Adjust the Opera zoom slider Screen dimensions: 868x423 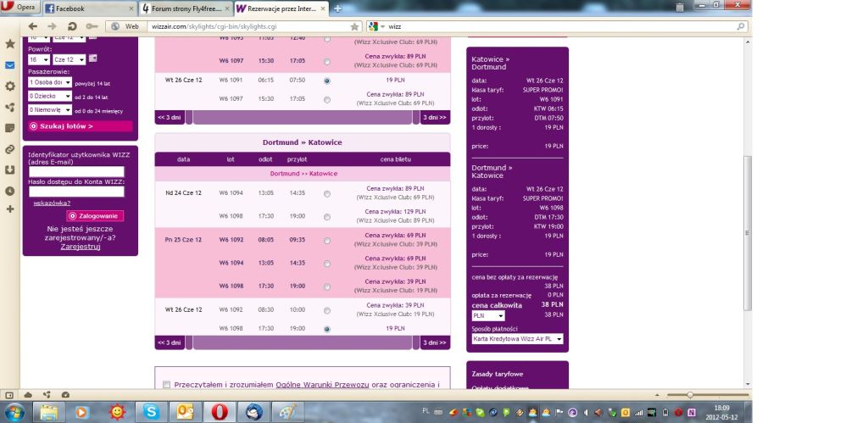690,395
